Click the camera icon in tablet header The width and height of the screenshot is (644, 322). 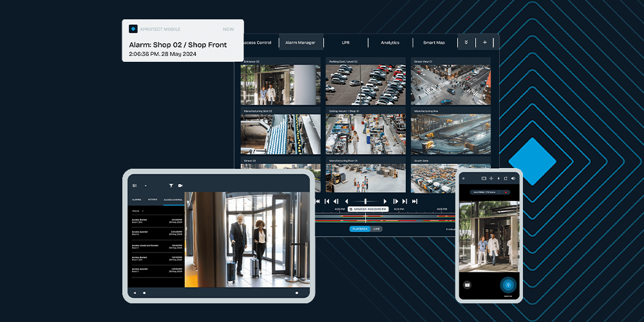pos(180,185)
